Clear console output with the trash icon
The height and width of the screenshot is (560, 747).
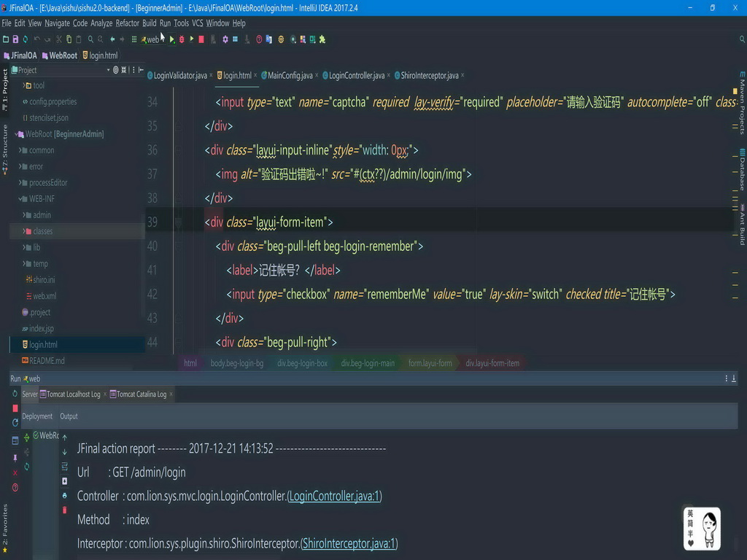coord(65,510)
